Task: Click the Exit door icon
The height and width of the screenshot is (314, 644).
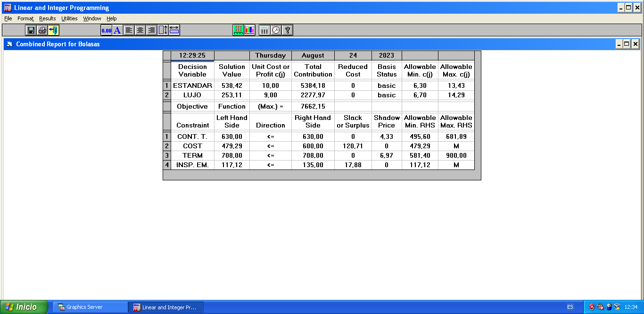Action: [53, 30]
